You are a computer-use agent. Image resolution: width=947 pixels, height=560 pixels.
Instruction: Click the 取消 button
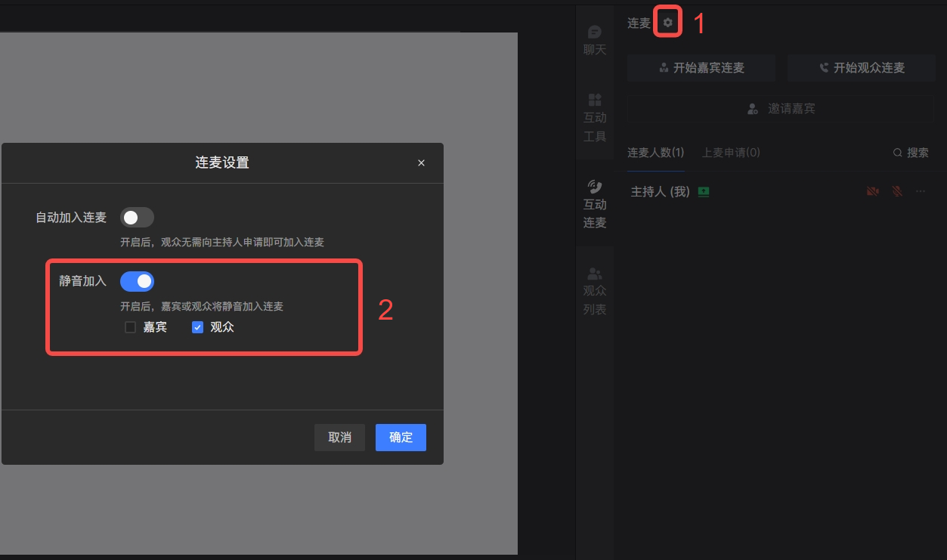pos(339,438)
